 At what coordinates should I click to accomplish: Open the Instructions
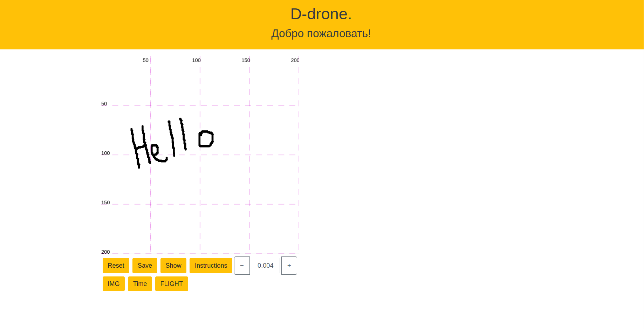point(211,266)
